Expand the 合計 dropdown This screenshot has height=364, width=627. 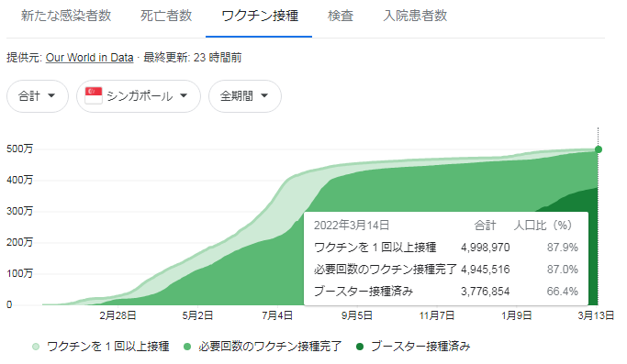click(38, 96)
